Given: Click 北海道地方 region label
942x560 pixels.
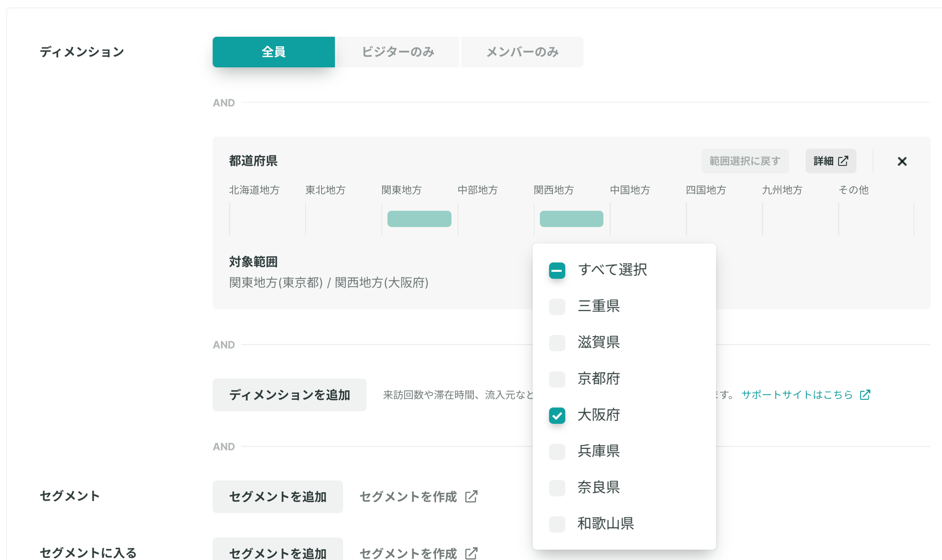Looking at the screenshot, I should [x=254, y=190].
